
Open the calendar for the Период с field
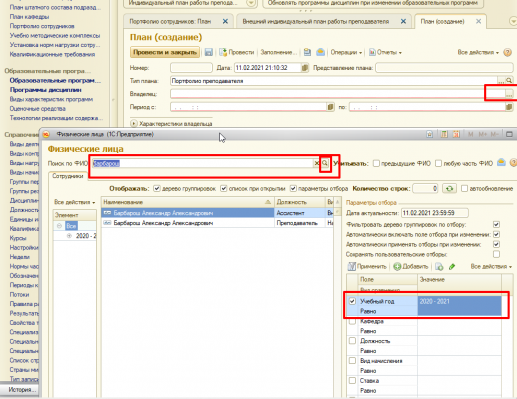[330, 107]
